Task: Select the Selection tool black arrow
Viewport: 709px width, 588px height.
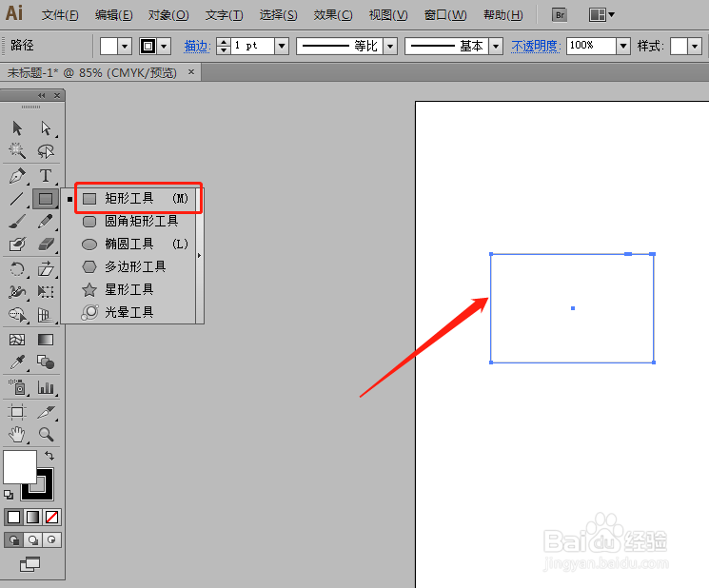Action: point(17,128)
